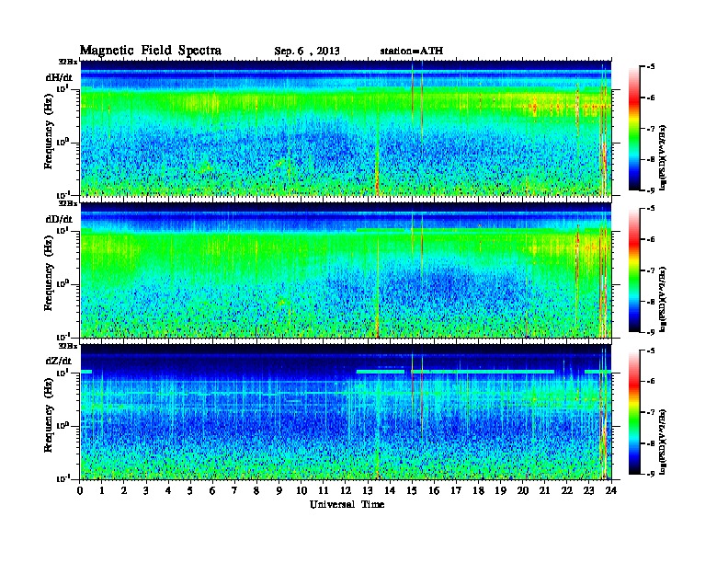Click hour 12 on the Universal Time axis
728x563 pixels.
pyautogui.click(x=346, y=490)
